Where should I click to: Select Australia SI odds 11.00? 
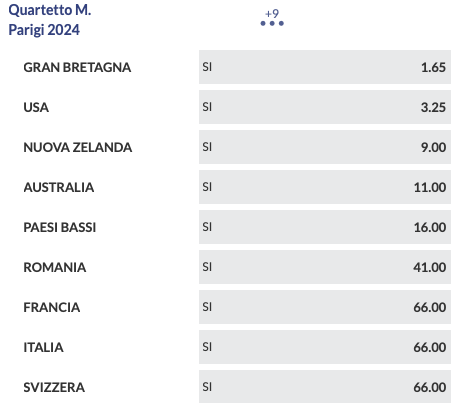[x=325, y=187]
